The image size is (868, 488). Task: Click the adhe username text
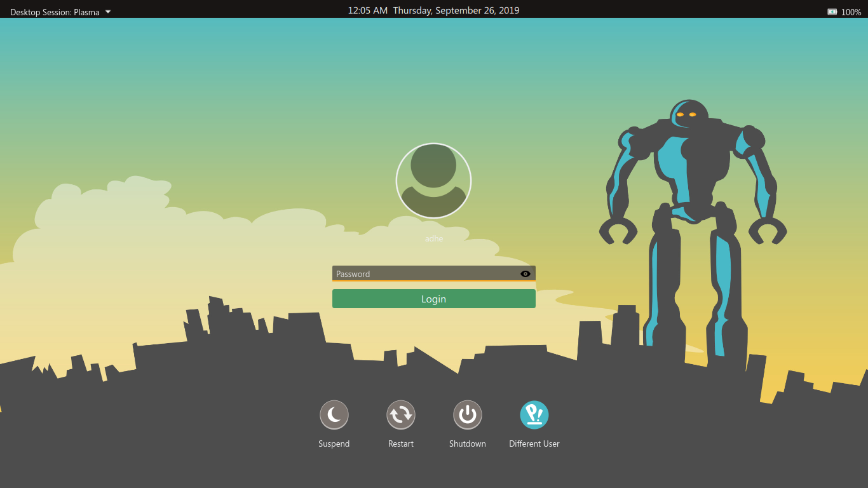pos(434,239)
